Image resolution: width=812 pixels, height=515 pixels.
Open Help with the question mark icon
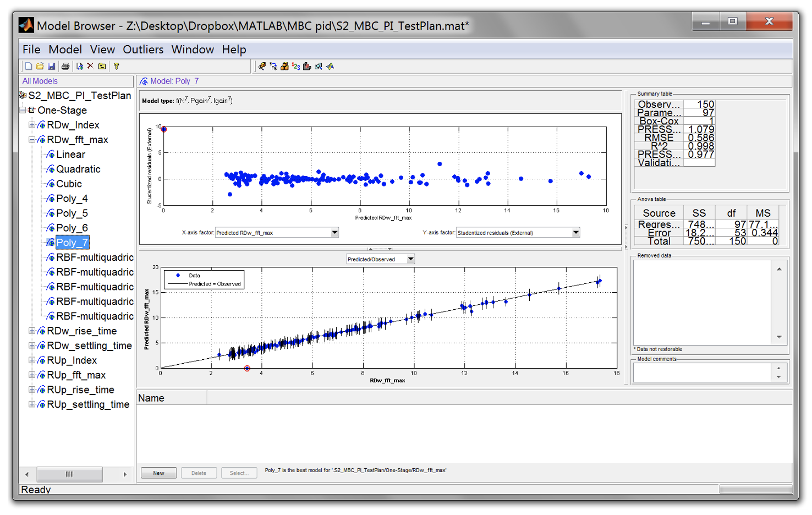116,66
